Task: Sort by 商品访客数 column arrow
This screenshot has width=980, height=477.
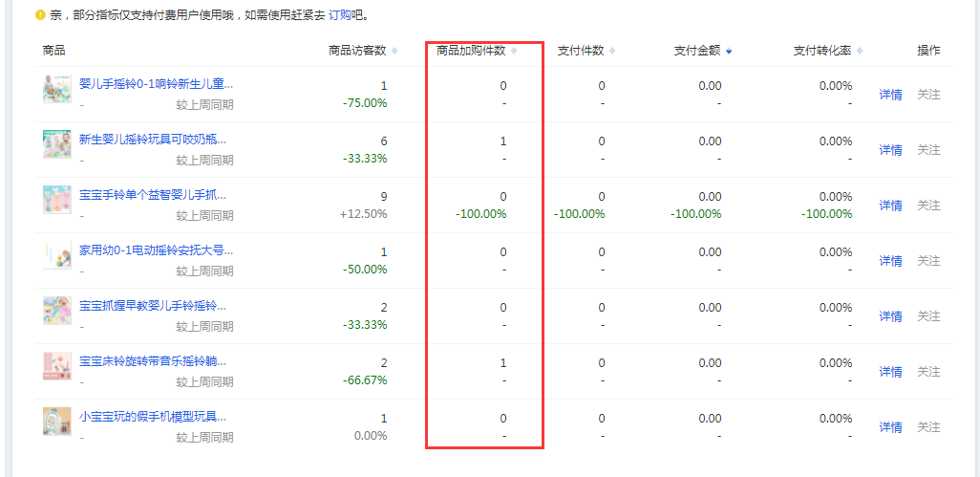Action: (394, 52)
